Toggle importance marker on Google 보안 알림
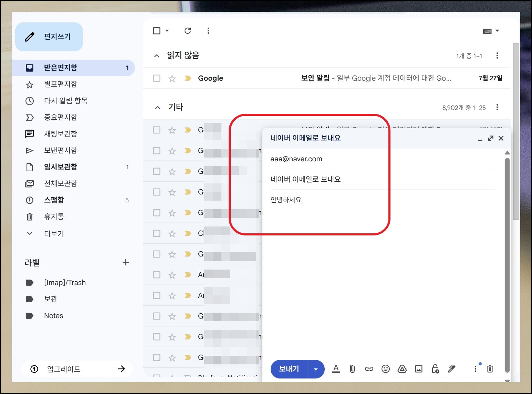This screenshot has height=394, width=532. click(x=188, y=78)
